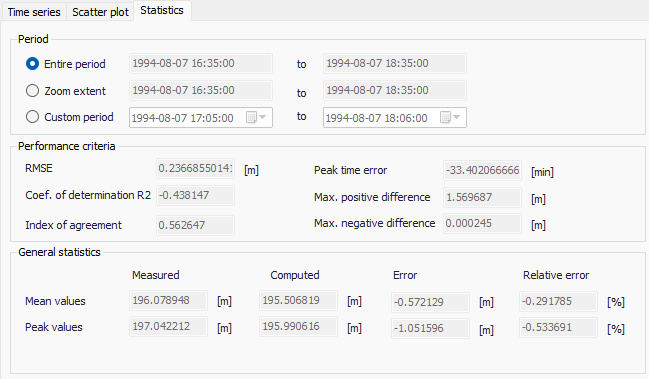Image resolution: width=649 pixels, height=379 pixels.
Task: Click measured peak value 197.042212
Action: coord(168,326)
